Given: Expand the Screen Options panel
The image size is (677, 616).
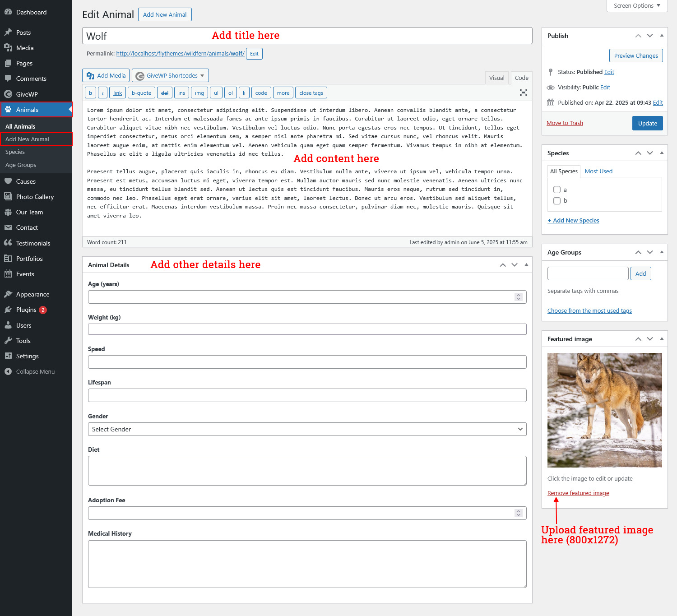Looking at the screenshot, I should tap(637, 6).
